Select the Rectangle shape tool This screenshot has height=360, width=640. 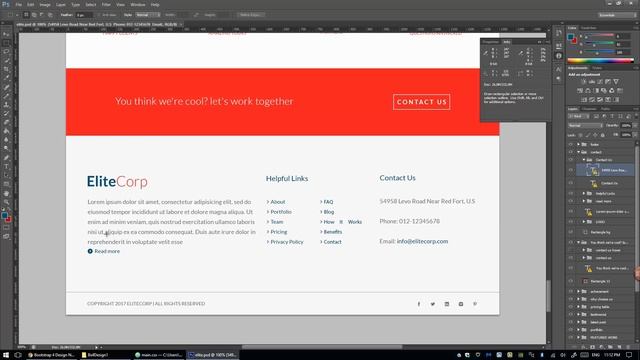pos(6,184)
